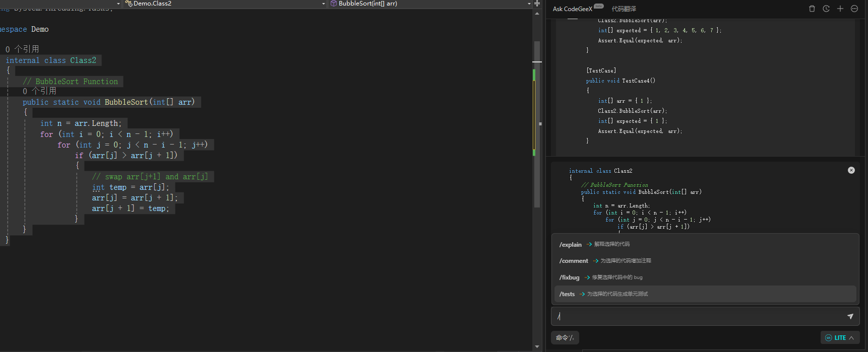Send the message with the paper plane icon

tap(850, 316)
